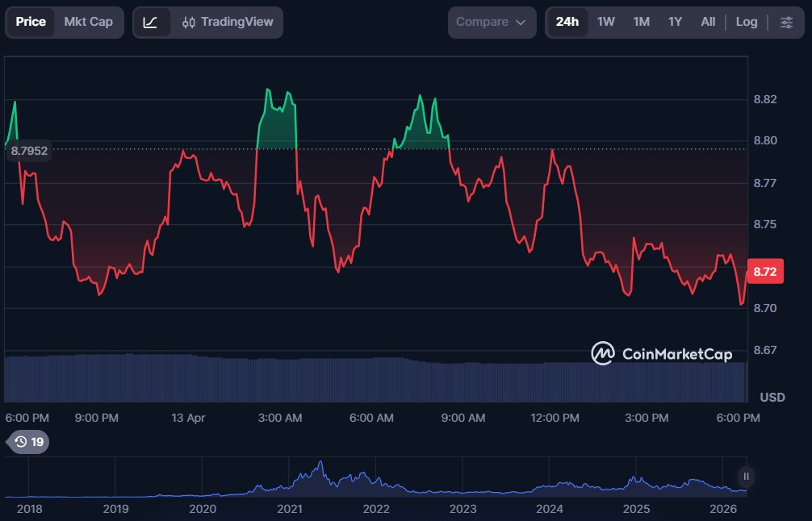The width and height of the screenshot is (812, 521).
Task: Select the All time range option
Action: (x=707, y=22)
